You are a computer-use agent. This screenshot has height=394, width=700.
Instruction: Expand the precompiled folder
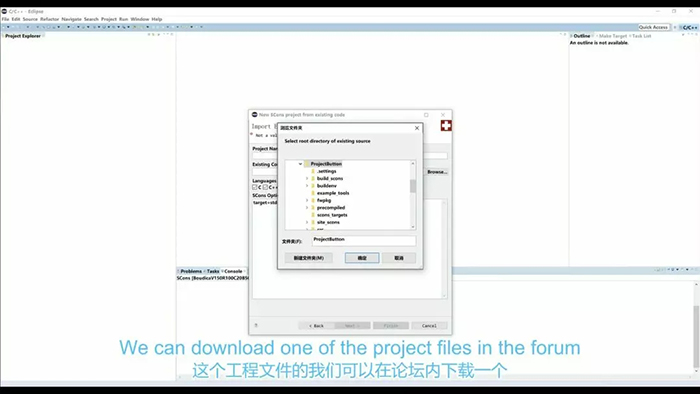pos(307,207)
